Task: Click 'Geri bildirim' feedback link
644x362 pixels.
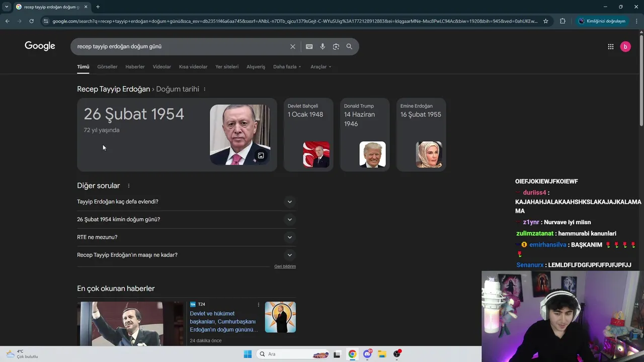Action: 285,266
